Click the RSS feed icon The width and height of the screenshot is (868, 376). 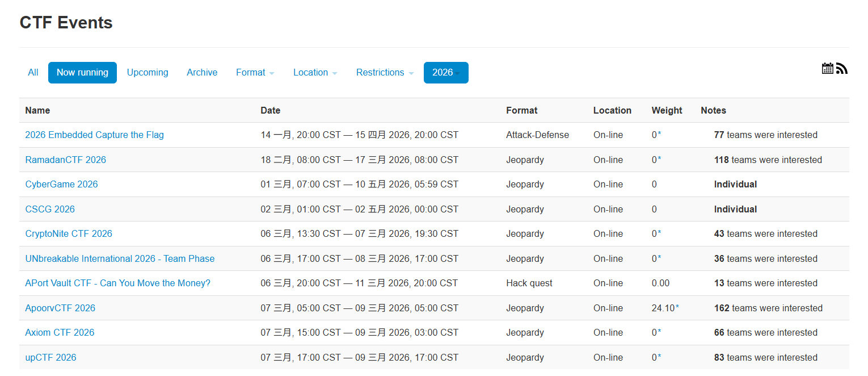coord(842,69)
